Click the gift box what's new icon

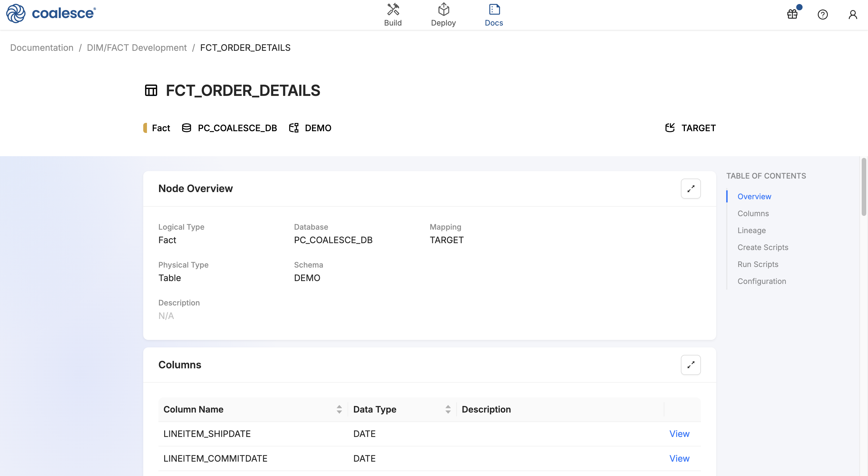(792, 14)
